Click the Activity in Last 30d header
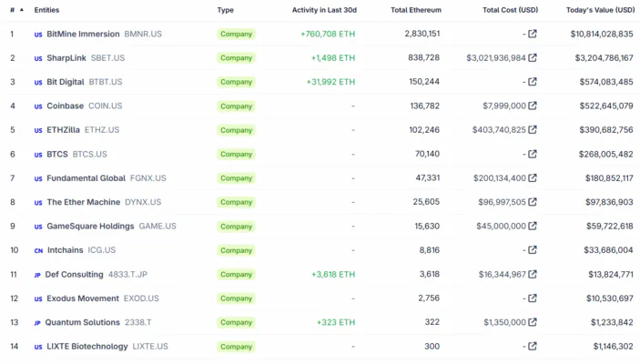This screenshot has height=364, width=640. coord(323,10)
